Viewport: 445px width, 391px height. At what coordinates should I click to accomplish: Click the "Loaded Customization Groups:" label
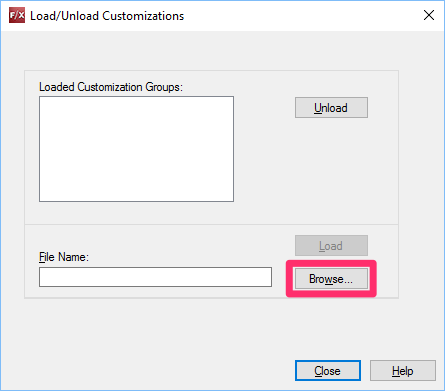coord(111,87)
